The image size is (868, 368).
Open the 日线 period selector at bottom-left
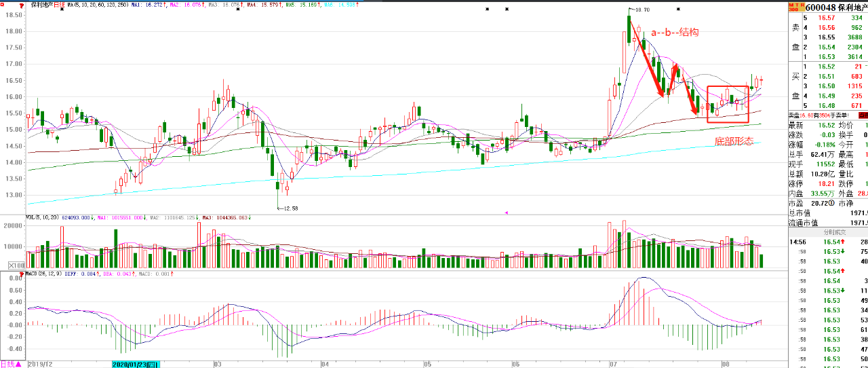(10, 364)
